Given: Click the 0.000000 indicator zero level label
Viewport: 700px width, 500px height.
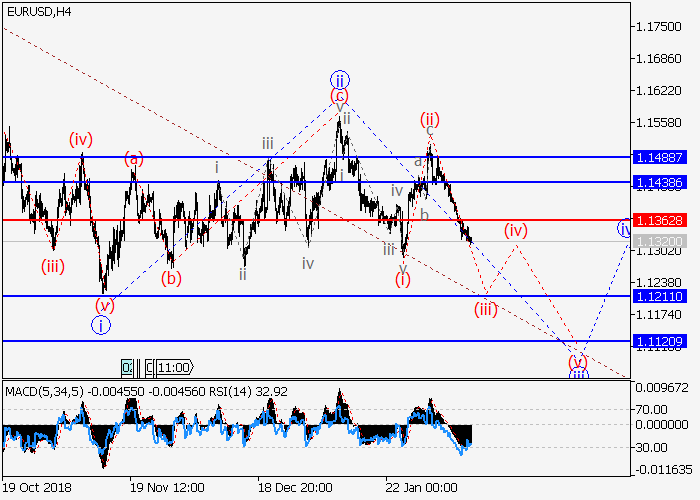Looking at the screenshot, I should [x=661, y=425].
